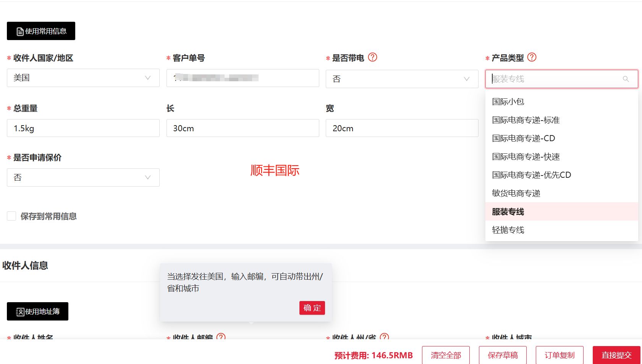Click the 长 field with 30cm

[x=243, y=128]
